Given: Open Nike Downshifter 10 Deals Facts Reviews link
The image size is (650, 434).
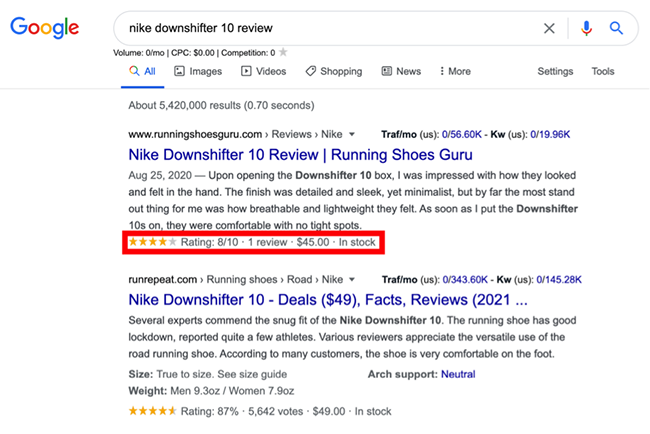Looking at the screenshot, I should tap(328, 300).
